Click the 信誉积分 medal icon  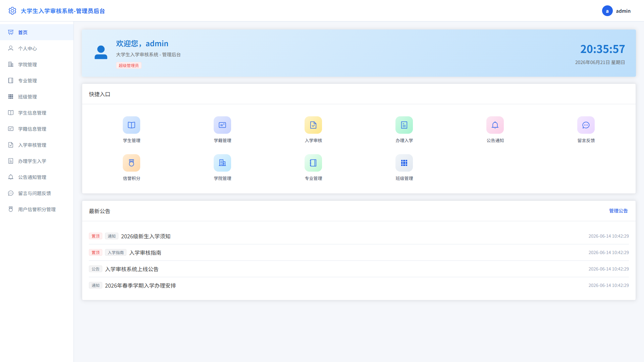(131, 163)
